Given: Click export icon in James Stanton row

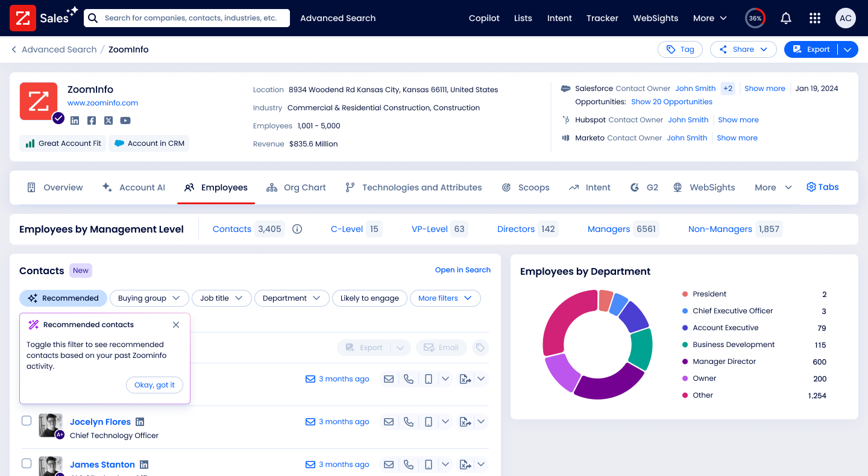Looking at the screenshot, I should 465,465.
